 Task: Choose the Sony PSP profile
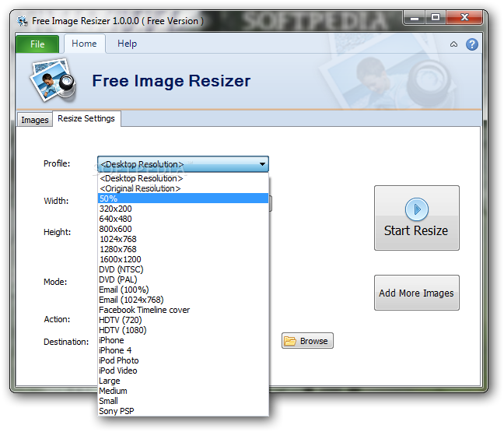(x=183, y=412)
